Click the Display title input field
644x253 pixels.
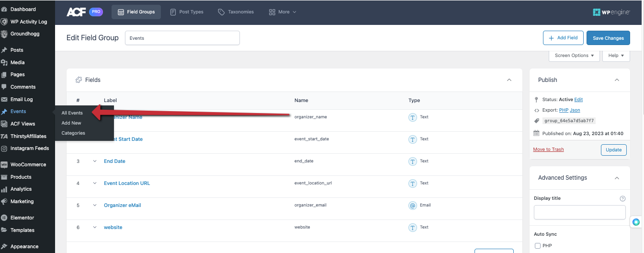coord(580,212)
